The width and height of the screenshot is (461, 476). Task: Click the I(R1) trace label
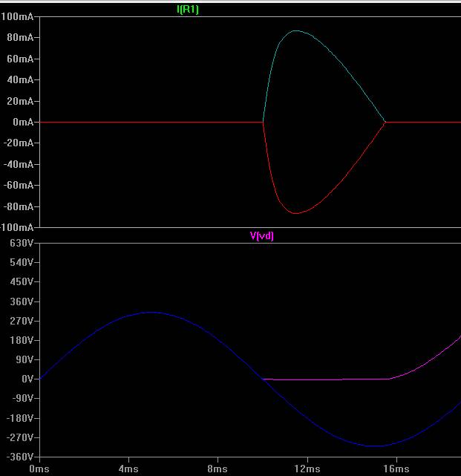point(188,10)
